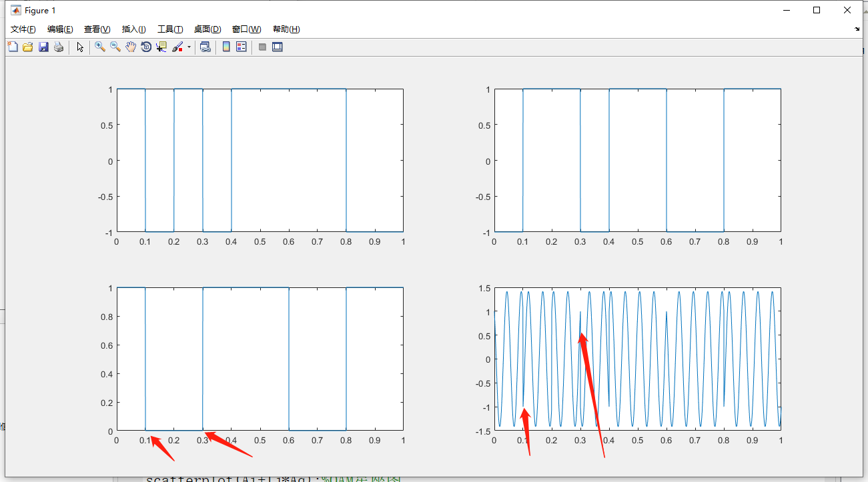The width and height of the screenshot is (868, 482).
Task: Open the 插入(I) menu
Action: (x=134, y=29)
